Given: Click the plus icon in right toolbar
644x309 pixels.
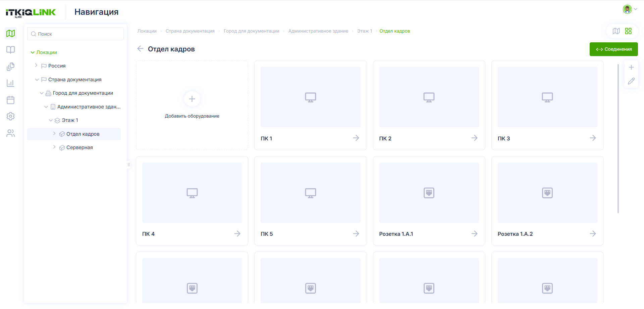Looking at the screenshot, I should (x=631, y=67).
